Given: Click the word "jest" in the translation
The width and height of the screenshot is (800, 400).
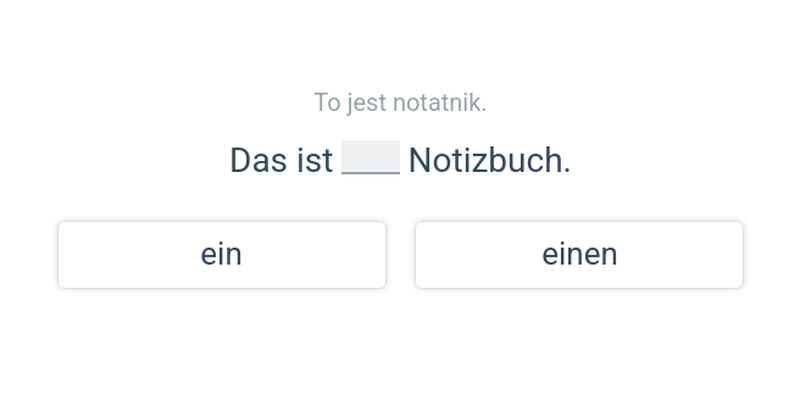Looking at the screenshot, I should coord(367,102).
